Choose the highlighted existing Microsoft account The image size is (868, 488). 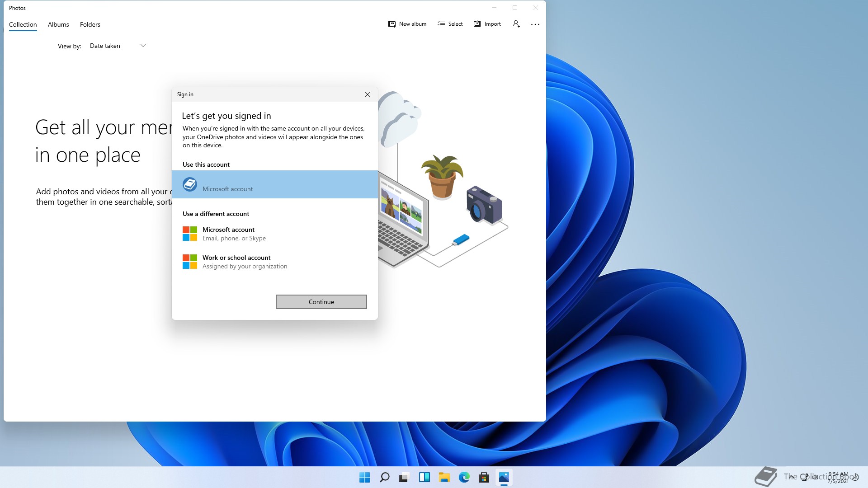point(275,184)
